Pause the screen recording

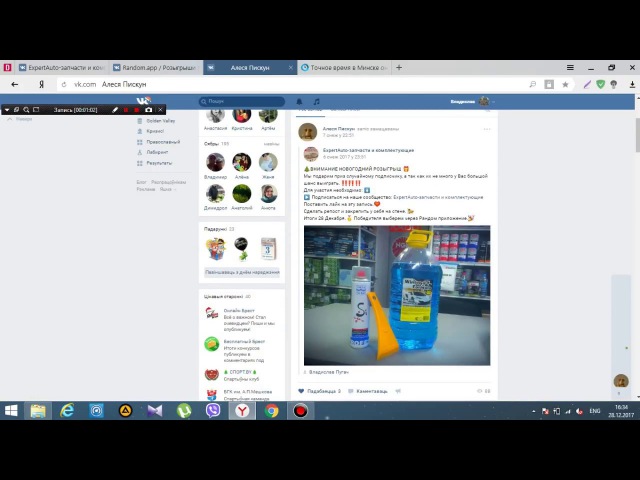click(126, 110)
